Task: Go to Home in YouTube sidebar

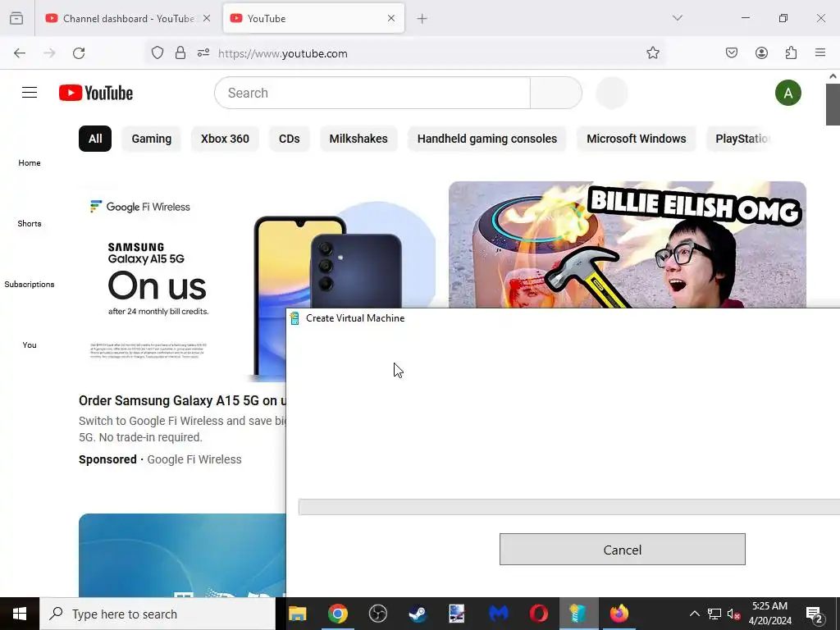Action: 30,163
